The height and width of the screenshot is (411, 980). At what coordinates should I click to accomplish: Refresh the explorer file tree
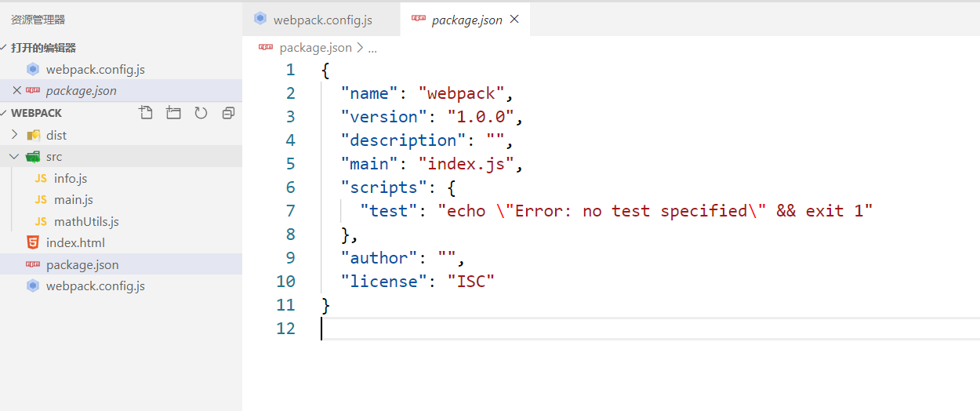click(201, 113)
